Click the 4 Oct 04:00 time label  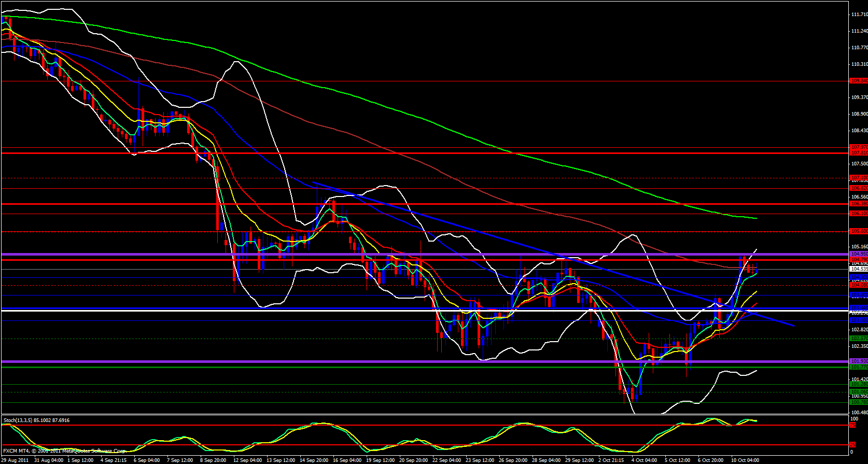(644, 460)
